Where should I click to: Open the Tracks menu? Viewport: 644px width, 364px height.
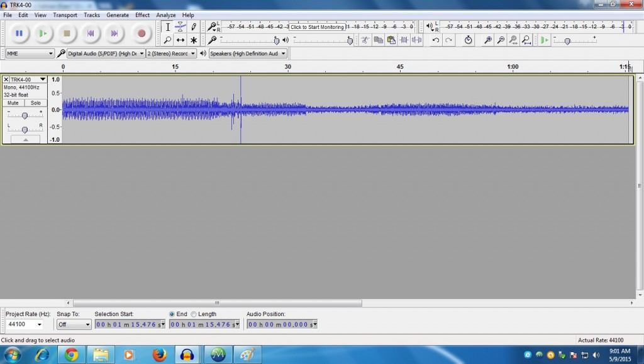[92, 15]
